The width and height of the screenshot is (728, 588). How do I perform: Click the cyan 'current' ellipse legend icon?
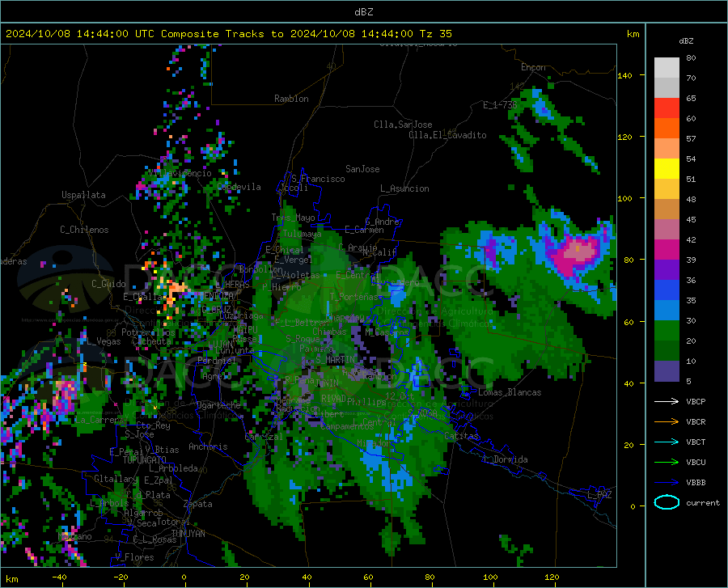click(x=667, y=502)
